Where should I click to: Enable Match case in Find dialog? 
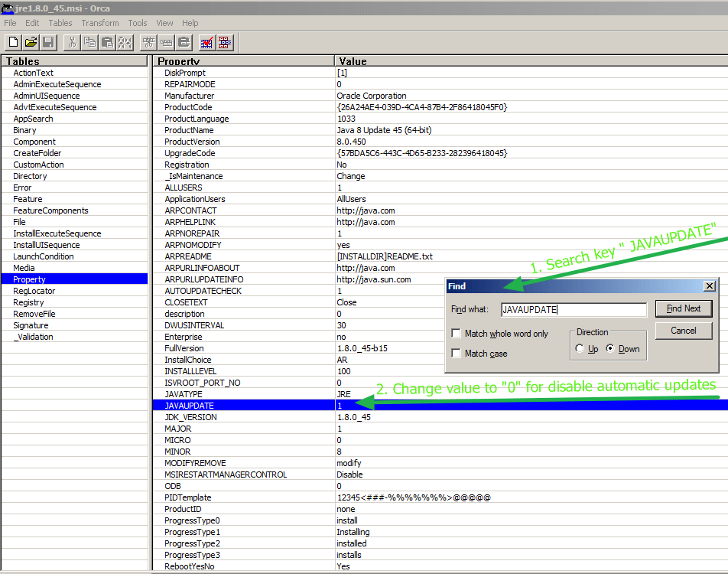[x=456, y=352]
